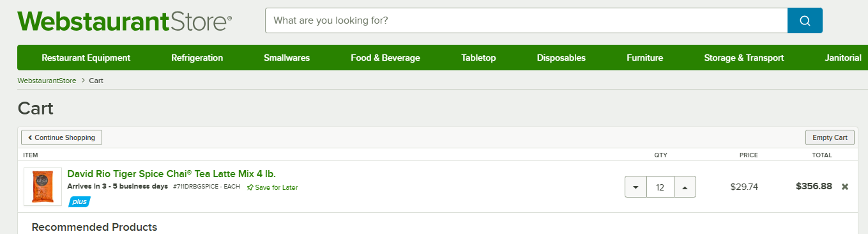Open the Janitorial menu
Screen dimensions: 868x234
(843, 58)
